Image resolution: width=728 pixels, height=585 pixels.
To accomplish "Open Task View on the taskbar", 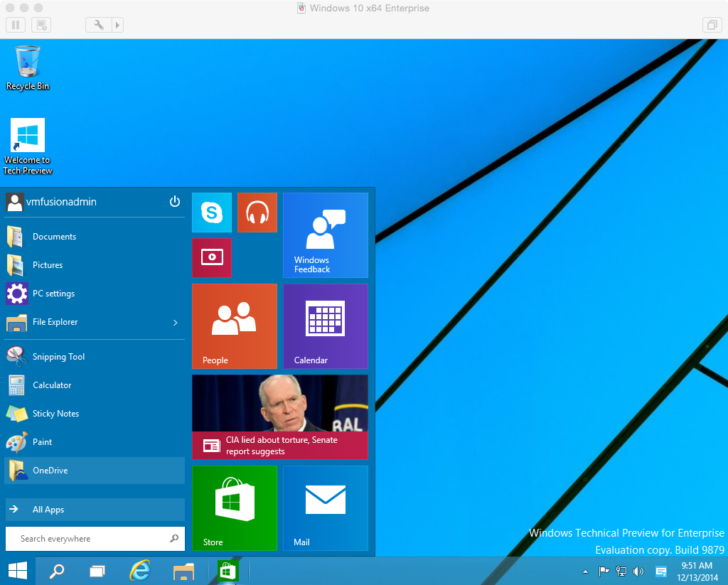I will click(97, 571).
